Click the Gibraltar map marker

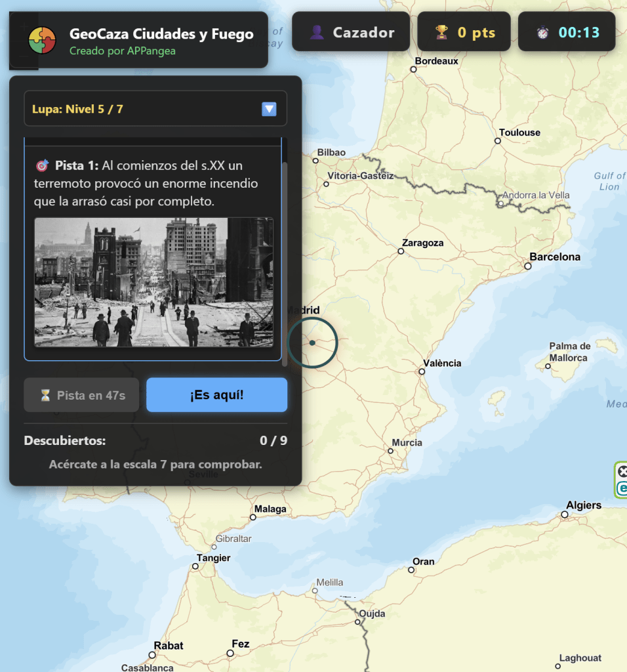click(214, 547)
